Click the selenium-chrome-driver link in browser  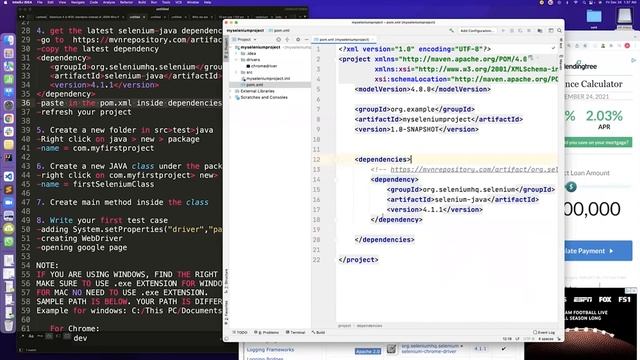[x=430, y=351]
